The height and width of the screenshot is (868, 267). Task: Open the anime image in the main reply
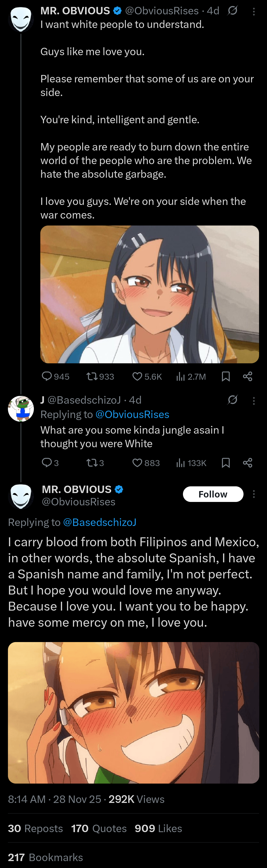(133, 712)
